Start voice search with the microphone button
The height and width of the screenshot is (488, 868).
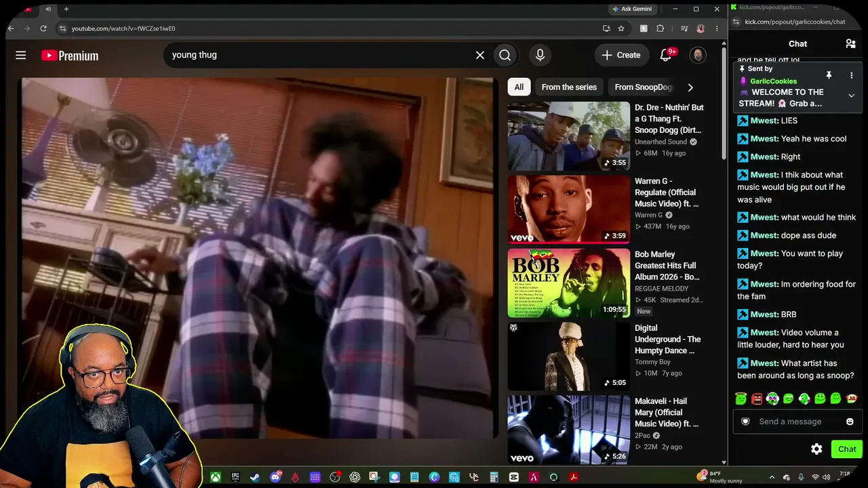tap(540, 55)
